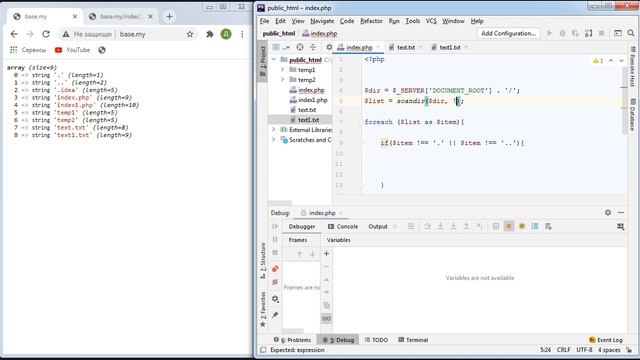
Task: Click the Search Everywhere magnifier icon in PhpStorm
Action: pos(631,33)
